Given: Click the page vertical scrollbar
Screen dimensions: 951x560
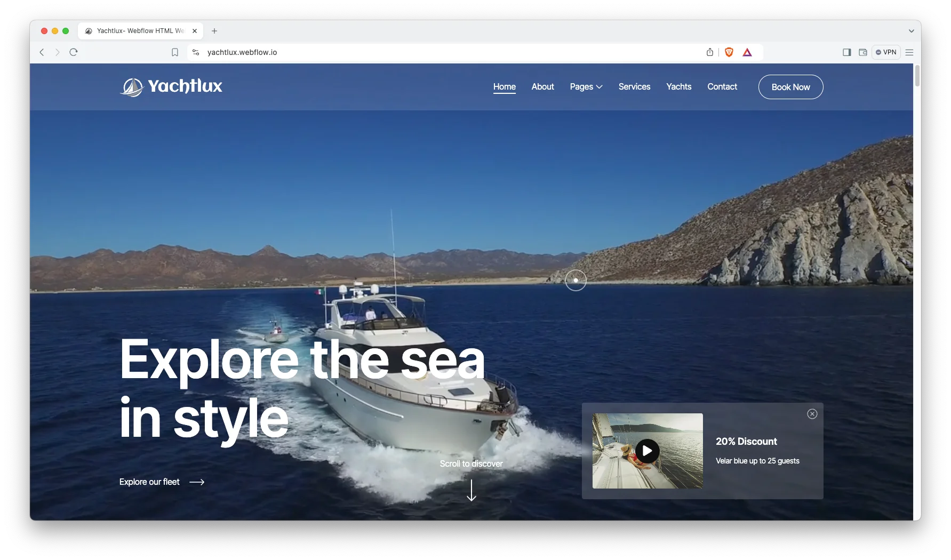Looking at the screenshot, I should pyautogui.click(x=917, y=76).
